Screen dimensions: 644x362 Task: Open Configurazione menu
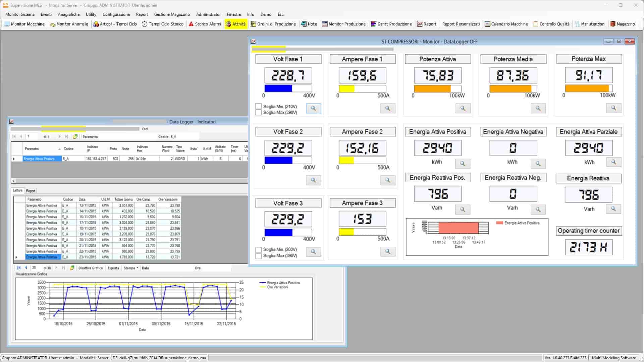tap(116, 14)
